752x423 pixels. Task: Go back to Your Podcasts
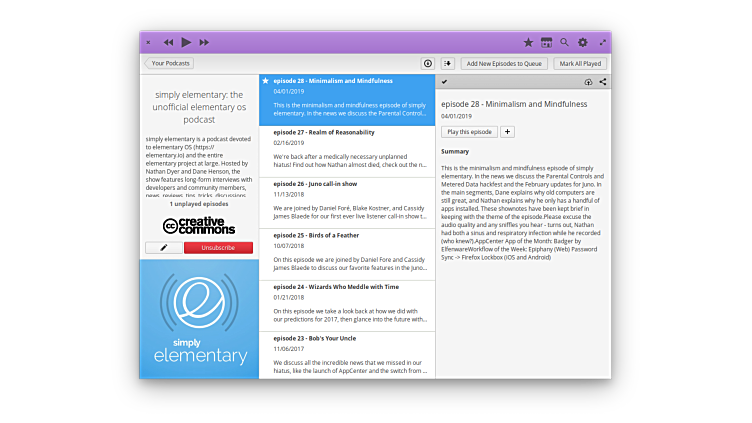[169, 63]
